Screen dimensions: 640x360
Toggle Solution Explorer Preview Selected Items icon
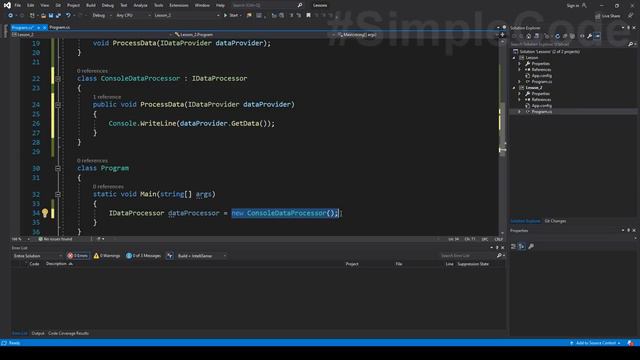[597, 36]
